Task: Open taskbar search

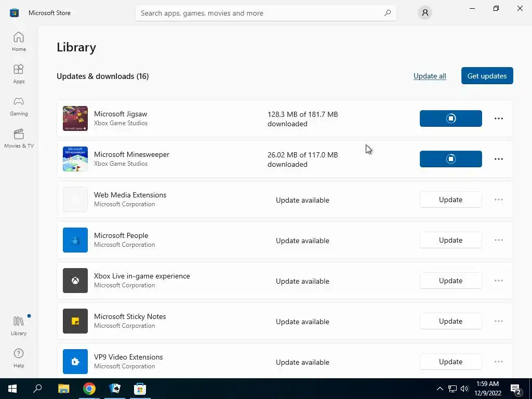Action: [37, 389]
